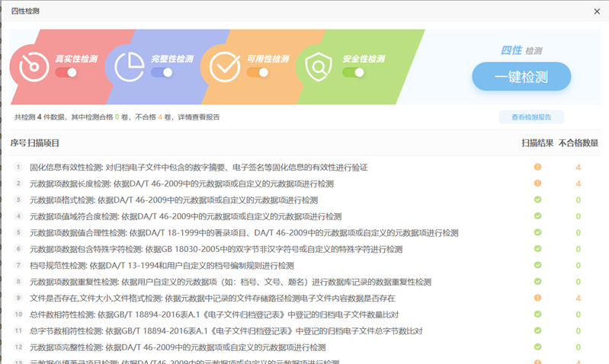Click row number 9 badge
This screenshot has width=609, height=364.
click(x=18, y=298)
